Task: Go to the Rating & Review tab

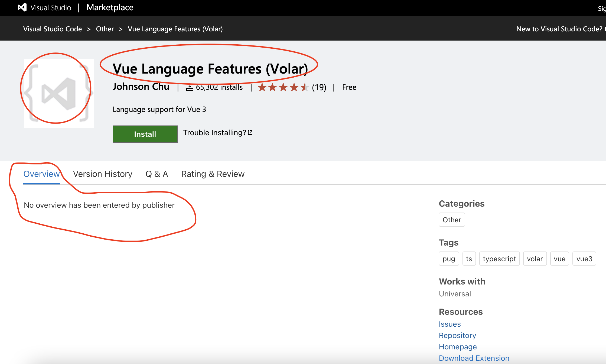Action: tap(213, 174)
